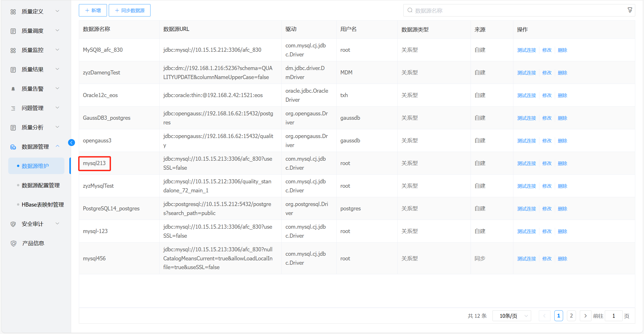Screen dimensions: 644x334
Task: Open the 10条/页 page size dropdown
Action: (x=512, y=316)
